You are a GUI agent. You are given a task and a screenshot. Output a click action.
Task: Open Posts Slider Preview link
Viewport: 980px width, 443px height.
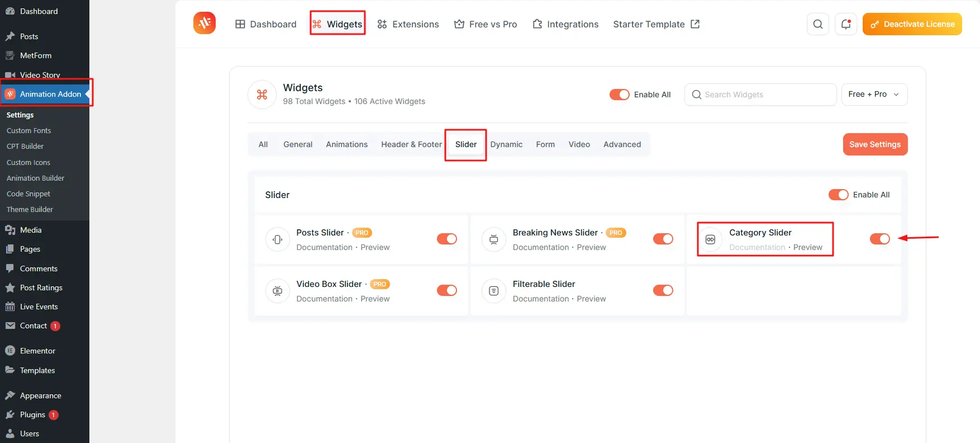tap(375, 247)
